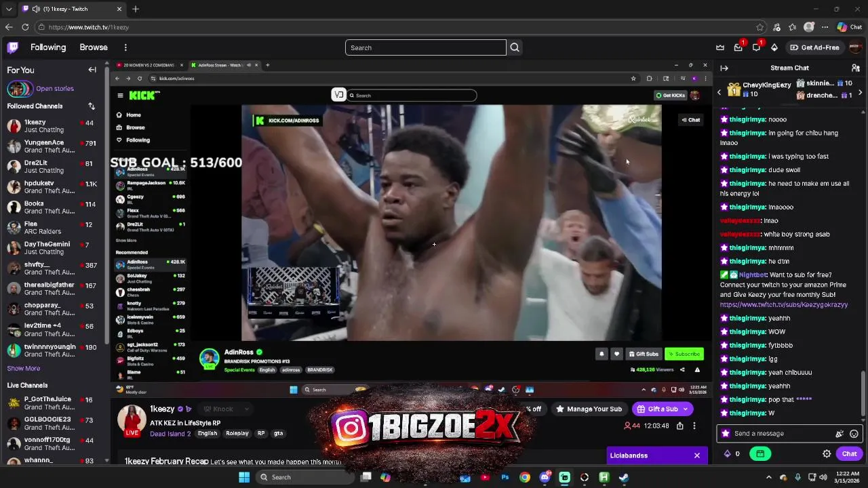Open the chat community users icon
The width and height of the screenshot is (868, 488).
click(x=856, y=68)
